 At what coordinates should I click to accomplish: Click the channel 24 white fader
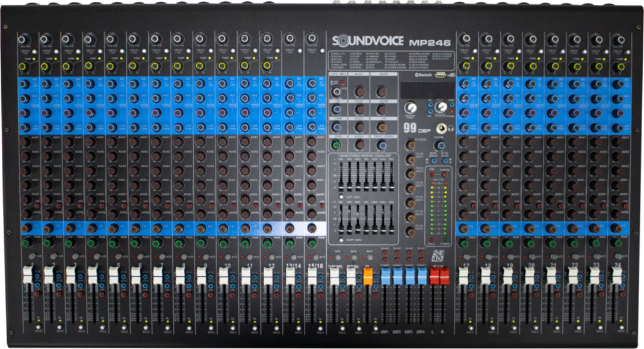pyautogui.click(x=617, y=276)
